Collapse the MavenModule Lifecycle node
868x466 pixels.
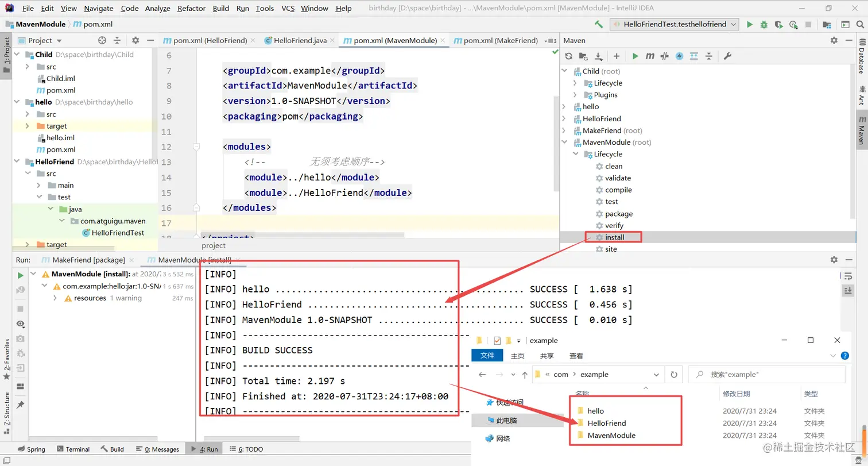tap(576, 154)
